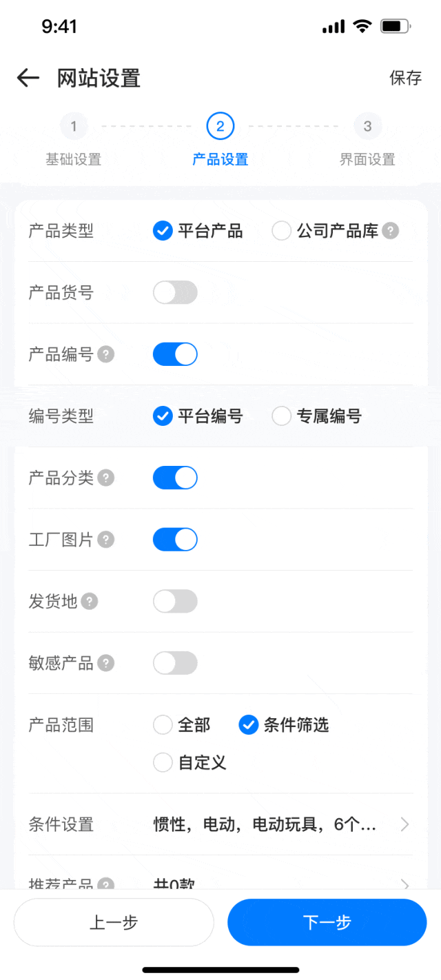Tap help icon next to 产品分类
This screenshot has height=980, width=441.
click(105, 478)
